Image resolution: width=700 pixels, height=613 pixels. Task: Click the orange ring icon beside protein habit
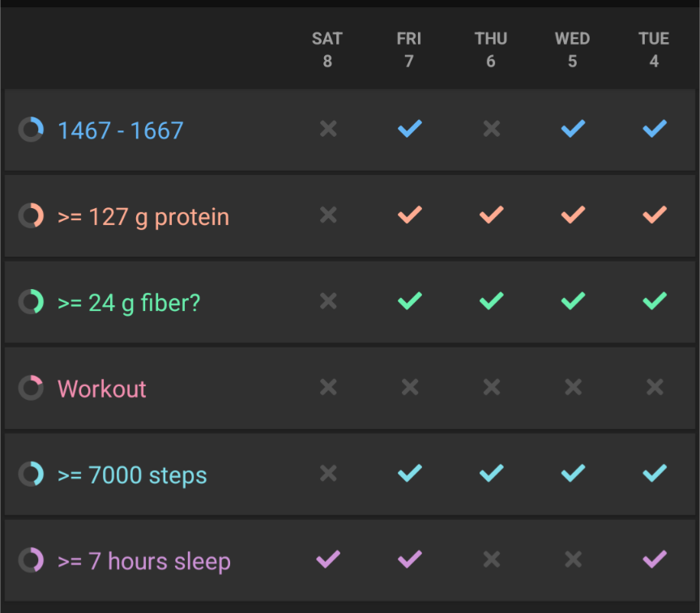31,216
